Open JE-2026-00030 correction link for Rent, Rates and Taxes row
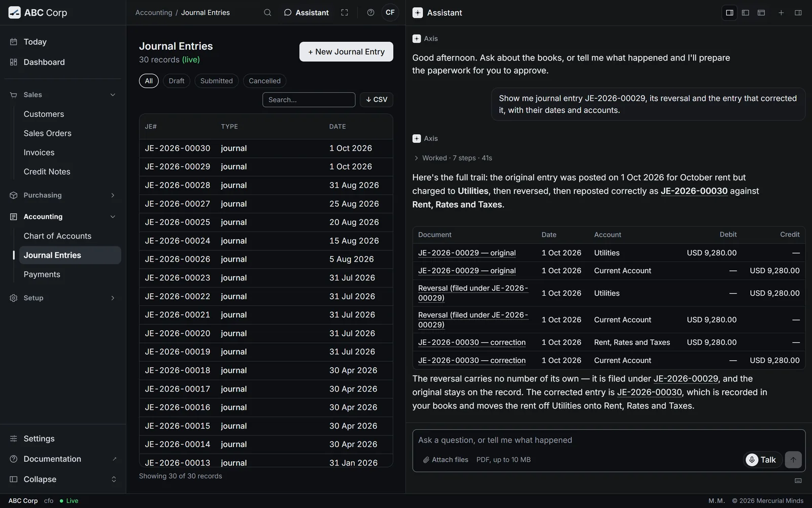 (x=471, y=342)
